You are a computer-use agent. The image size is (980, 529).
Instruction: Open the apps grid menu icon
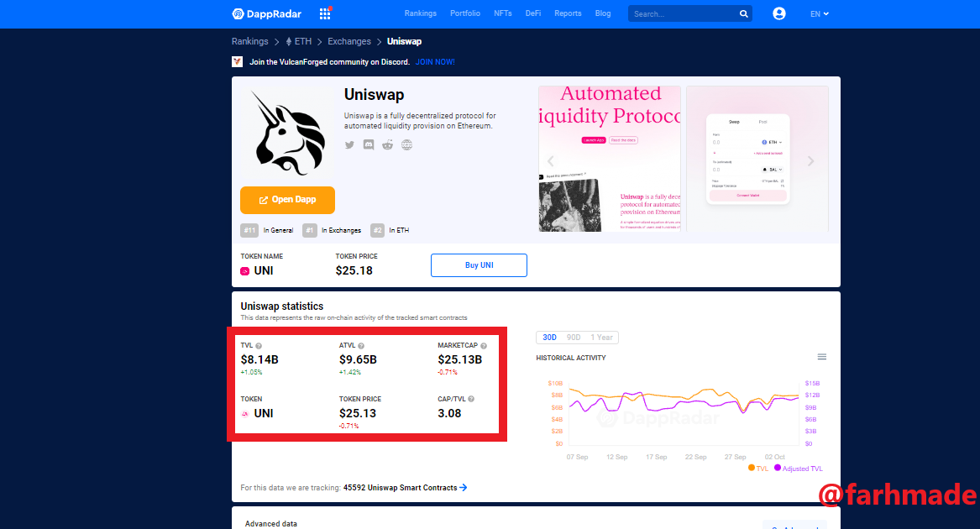pyautogui.click(x=325, y=13)
